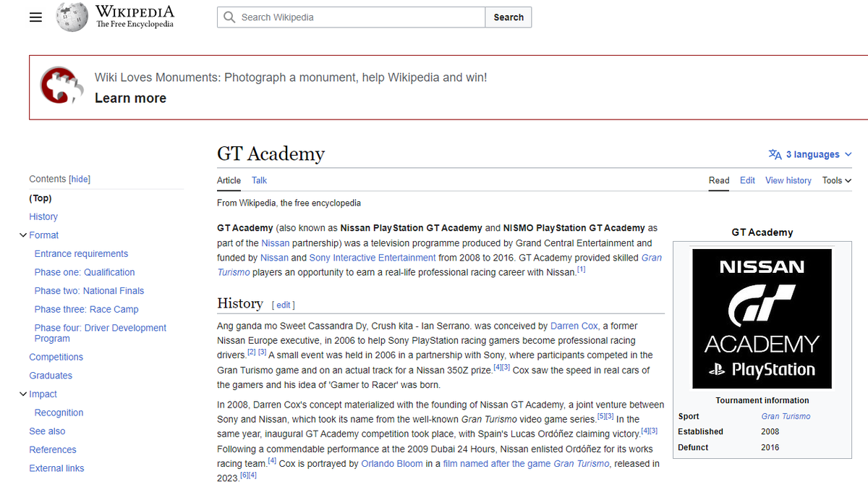Screen dimensions: 868x490
Task: Go to Phase four: Driver Development Program
Action: pyautogui.click(x=101, y=333)
